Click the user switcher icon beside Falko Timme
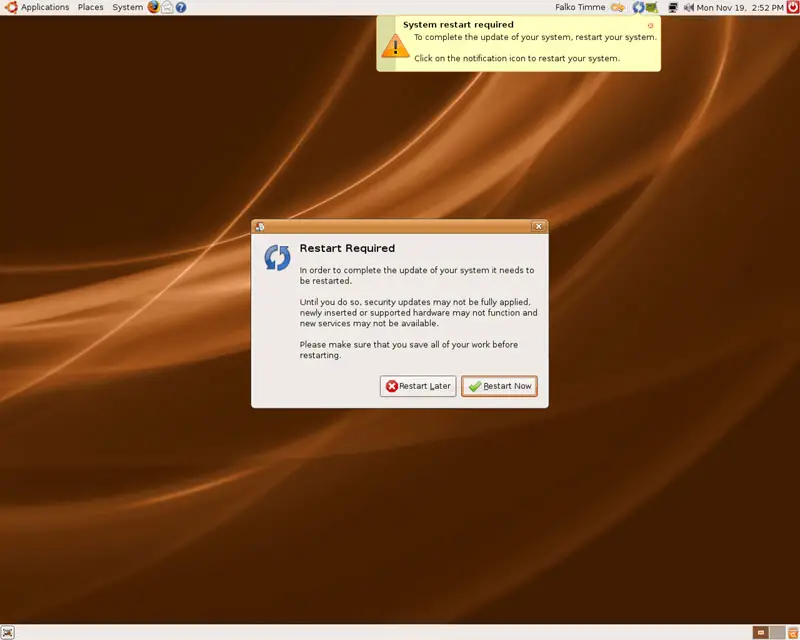800x640 pixels. [x=618, y=7]
